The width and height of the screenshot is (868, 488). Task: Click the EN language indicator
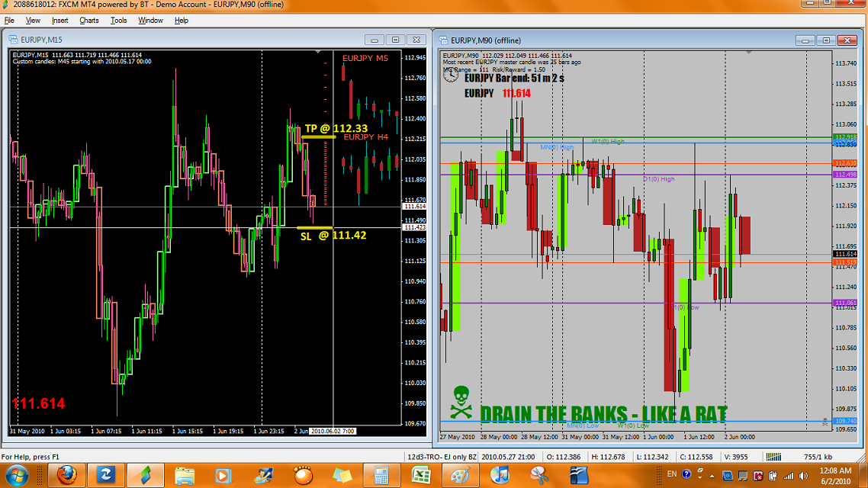tap(671, 474)
